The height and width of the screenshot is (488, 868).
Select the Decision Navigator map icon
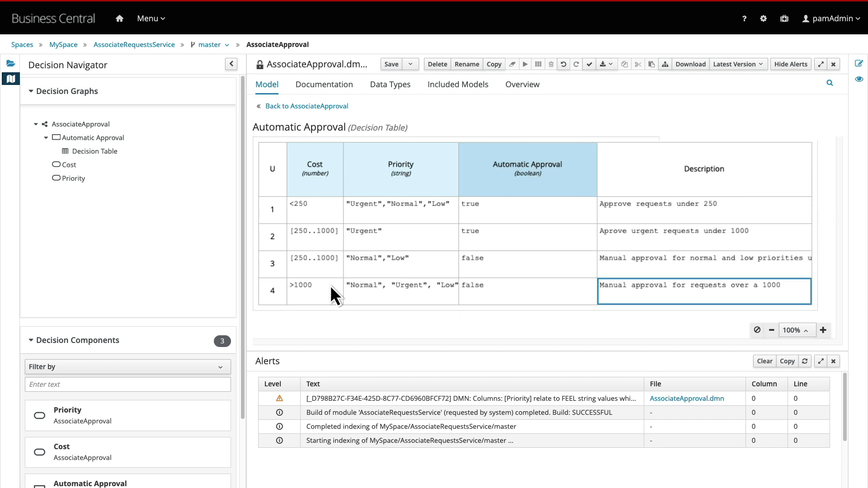(x=10, y=79)
